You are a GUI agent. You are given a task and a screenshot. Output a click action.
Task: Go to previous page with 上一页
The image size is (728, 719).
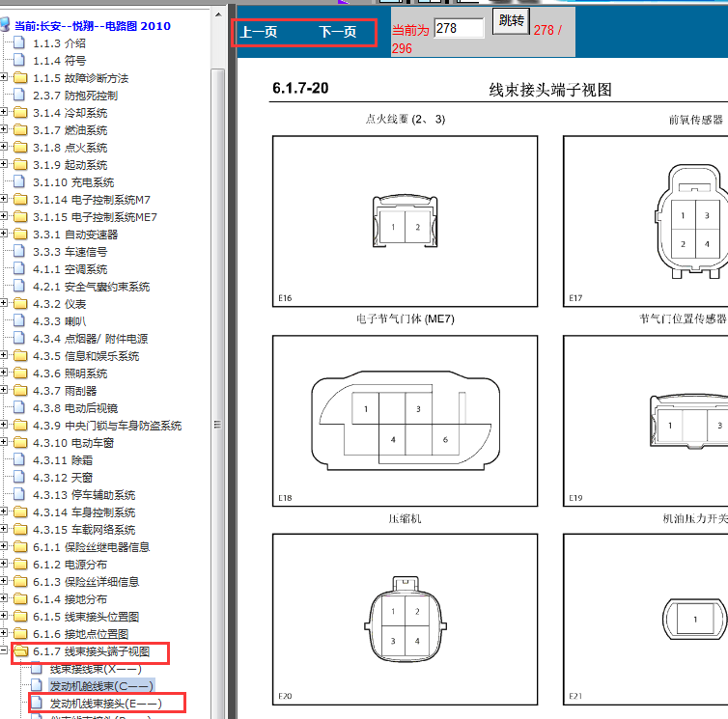(x=258, y=32)
